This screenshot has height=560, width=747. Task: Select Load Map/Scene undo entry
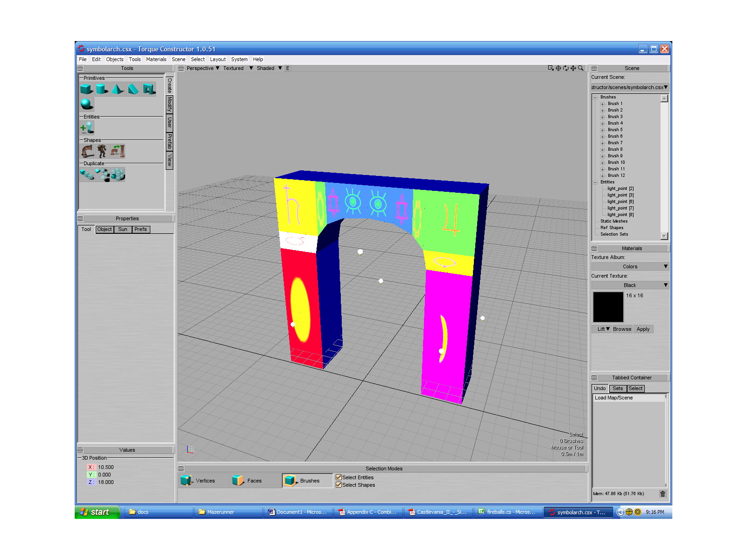(628, 398)
